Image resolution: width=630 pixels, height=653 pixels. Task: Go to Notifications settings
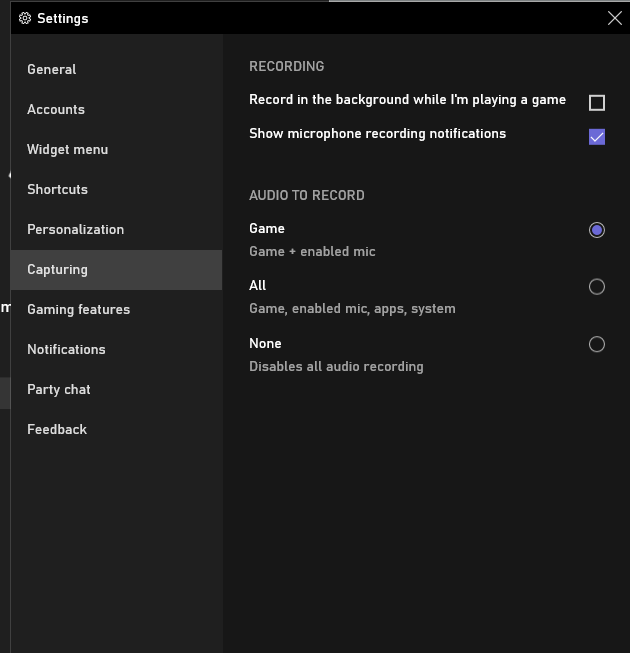point(66,350)
